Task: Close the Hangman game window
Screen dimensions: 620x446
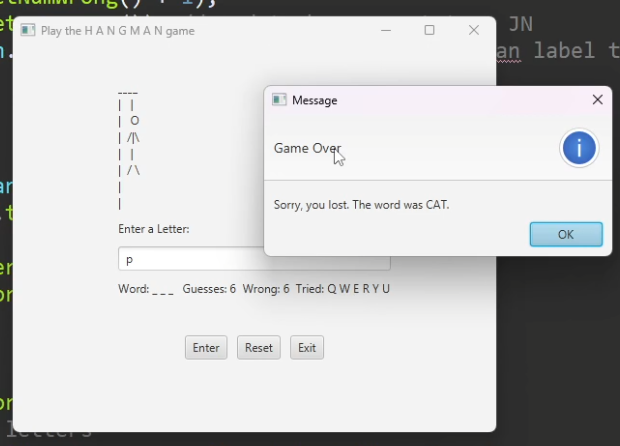Action: click(x=474, y=31)
